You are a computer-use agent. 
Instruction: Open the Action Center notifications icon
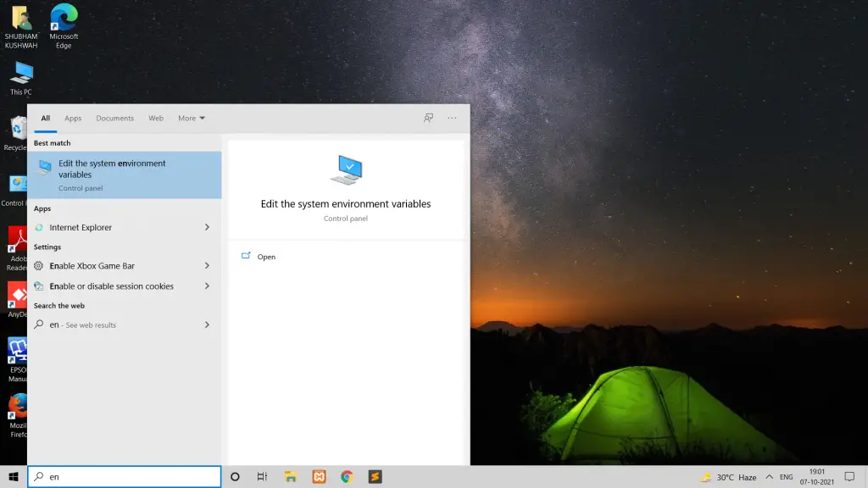pyautogui.click(x=849, y=476)
